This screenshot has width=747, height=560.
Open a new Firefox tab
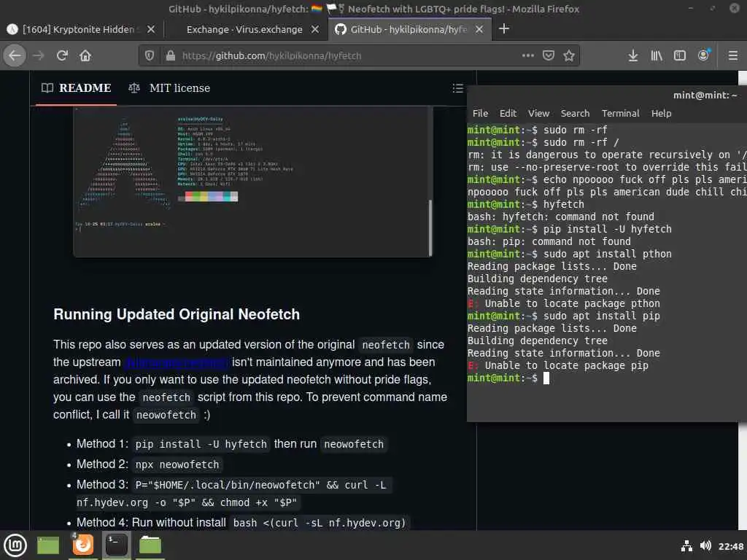(x=504, y=29)
